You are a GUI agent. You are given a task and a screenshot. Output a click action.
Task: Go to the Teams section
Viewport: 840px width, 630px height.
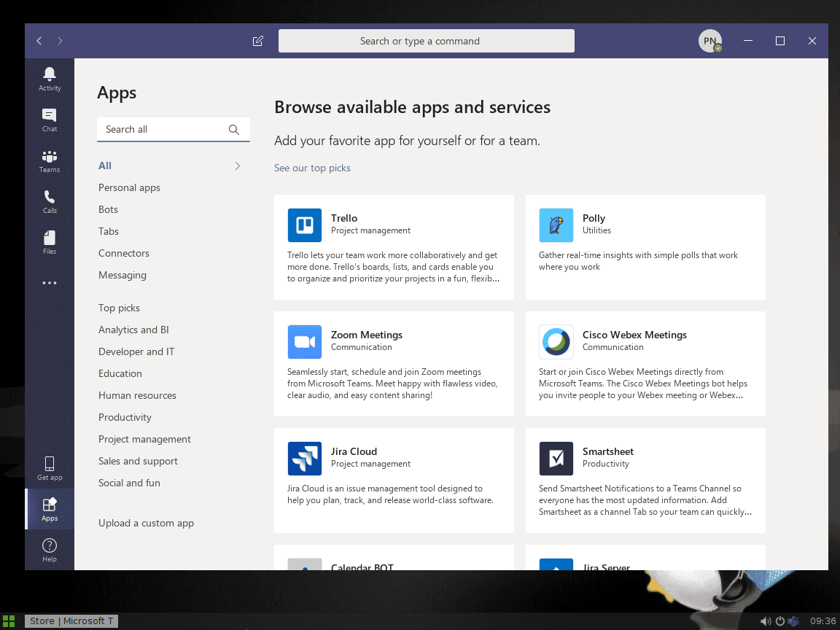click(x=49, y=160)
